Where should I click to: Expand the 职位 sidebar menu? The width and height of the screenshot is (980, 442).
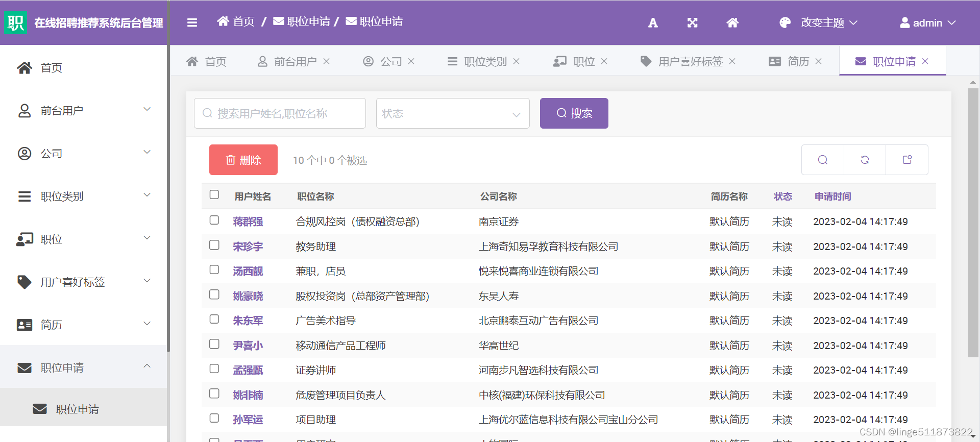tap(147, 238)
